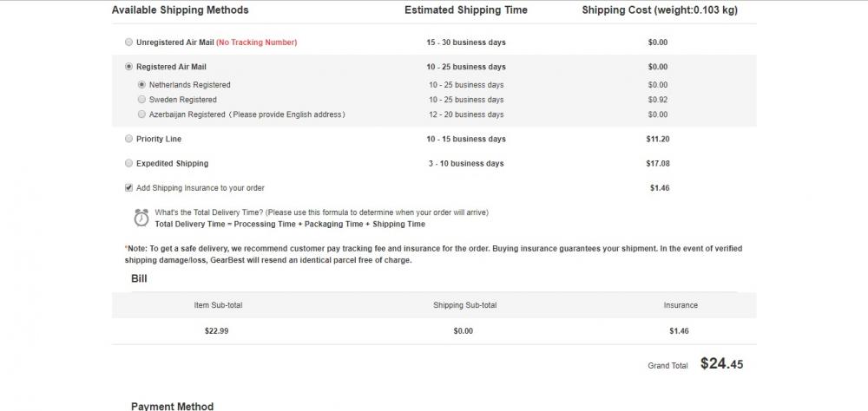Uncheck Add Shipping Insurance checkbox
Screen dimensions: 868x411
(129, 187)
